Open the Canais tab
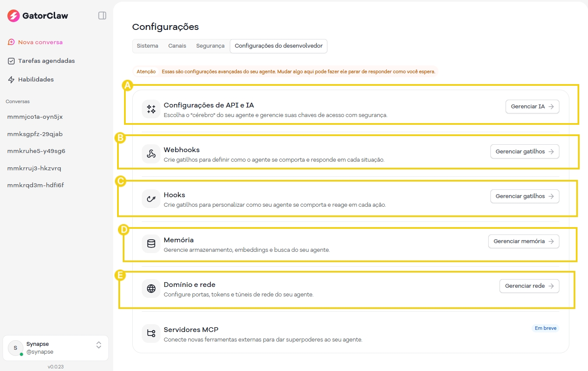588x371 pixels. click(177, 46)
